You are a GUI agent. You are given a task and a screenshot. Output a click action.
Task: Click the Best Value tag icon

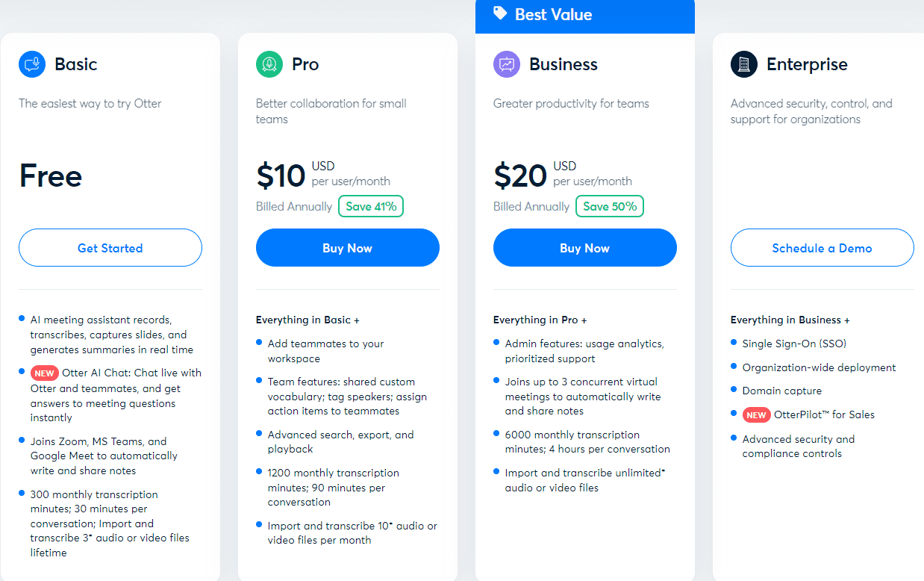click(x=500, y=13)
